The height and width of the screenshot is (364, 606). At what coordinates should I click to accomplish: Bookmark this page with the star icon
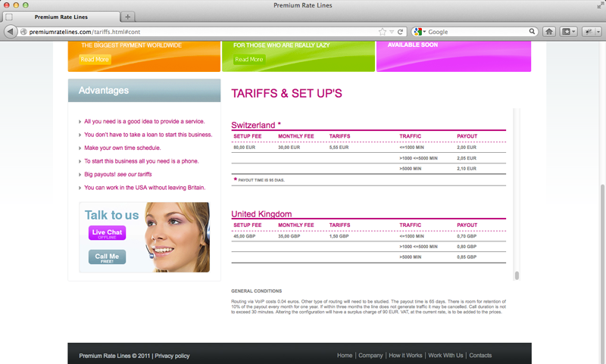click(383, 32)
